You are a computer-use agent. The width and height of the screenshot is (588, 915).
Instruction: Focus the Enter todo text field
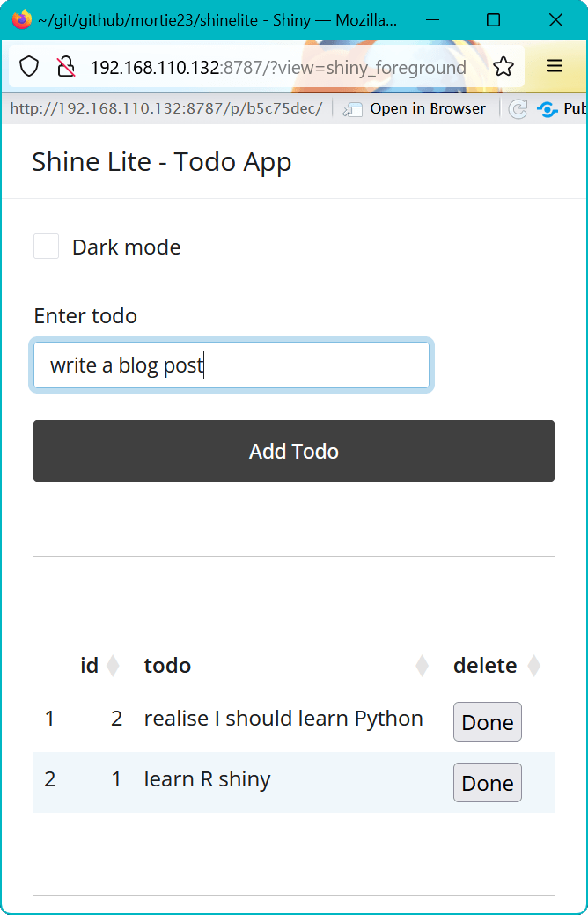(x=232, y=365)
